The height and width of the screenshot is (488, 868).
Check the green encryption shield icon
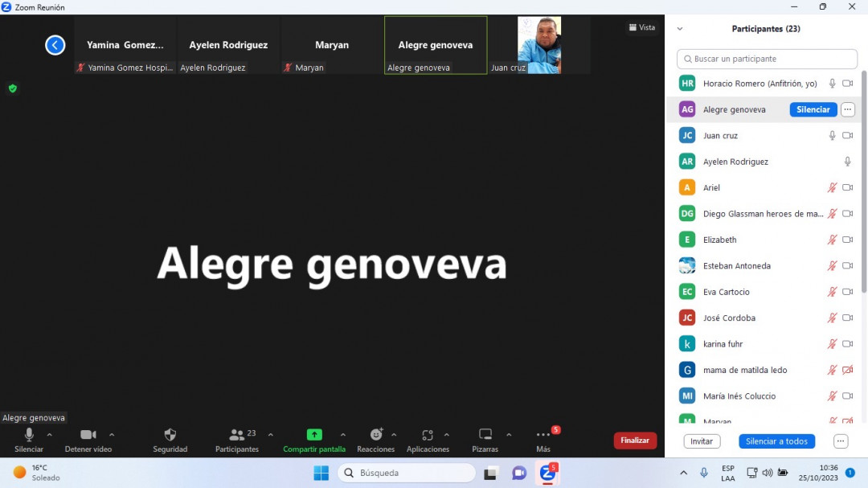13,88
